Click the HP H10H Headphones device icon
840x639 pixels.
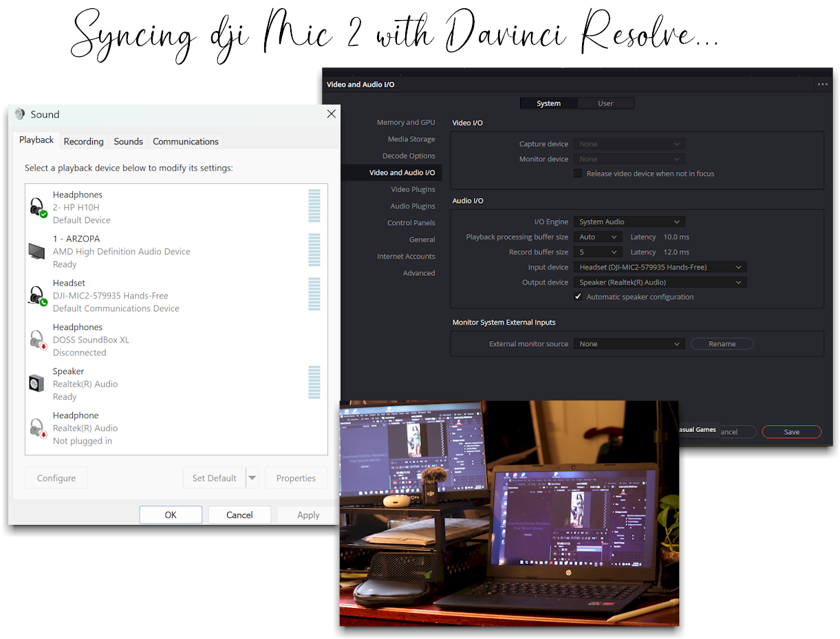click(37, 207)
